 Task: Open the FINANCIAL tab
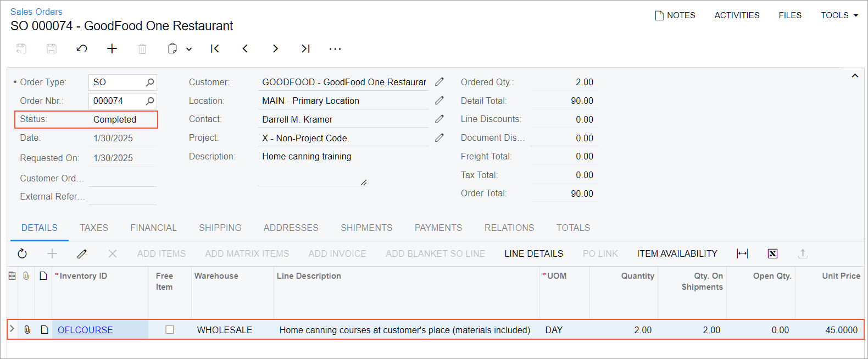tap(153, 228)
